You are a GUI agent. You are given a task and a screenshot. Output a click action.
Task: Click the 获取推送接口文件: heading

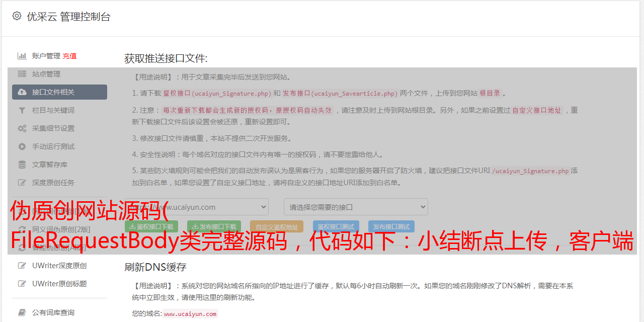(x=166, y=58)
